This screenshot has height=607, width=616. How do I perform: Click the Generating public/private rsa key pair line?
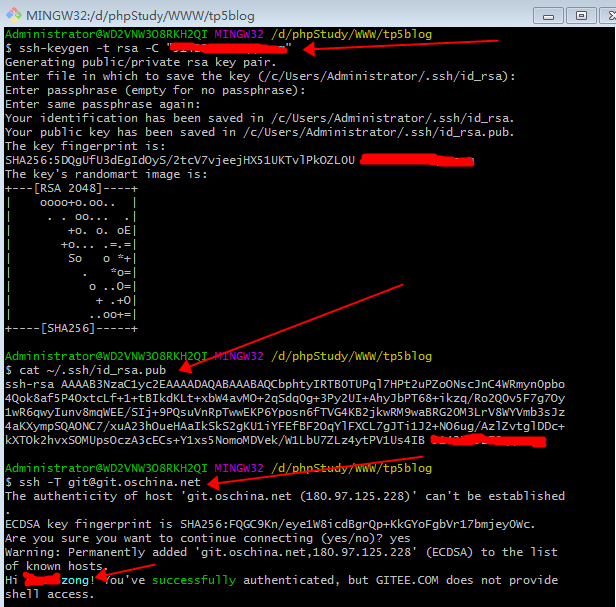coord(141,62)
